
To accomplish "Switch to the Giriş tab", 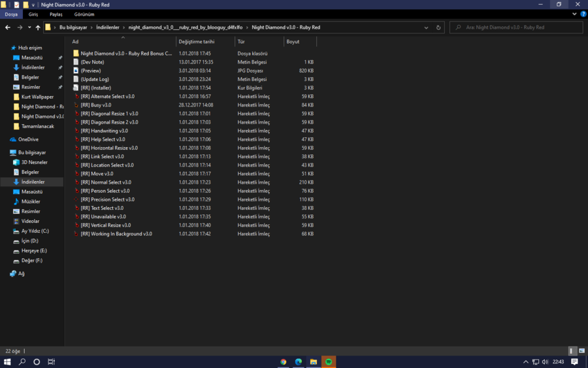I will point(33,14).
